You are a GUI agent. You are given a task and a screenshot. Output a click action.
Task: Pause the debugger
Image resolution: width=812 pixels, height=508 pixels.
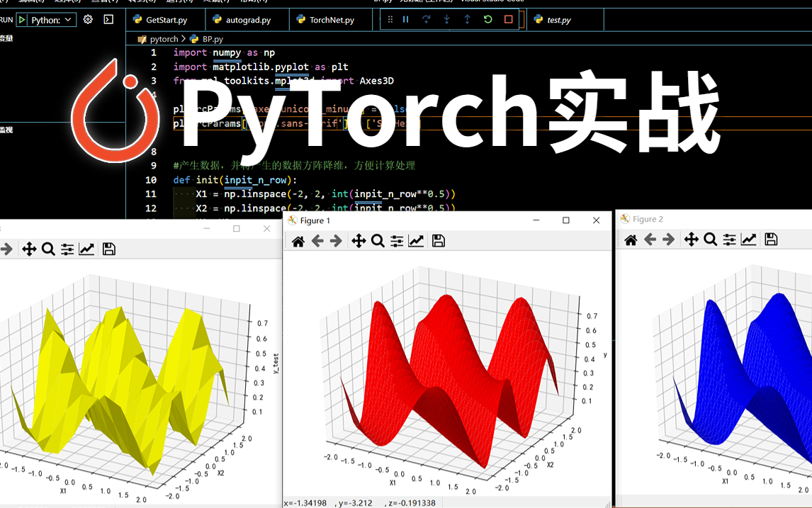tap(406, 19)
